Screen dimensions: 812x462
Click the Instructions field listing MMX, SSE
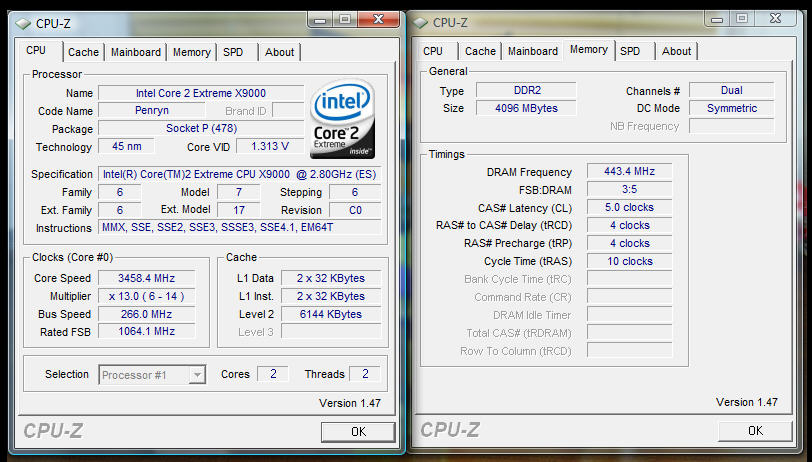(240, 228)
